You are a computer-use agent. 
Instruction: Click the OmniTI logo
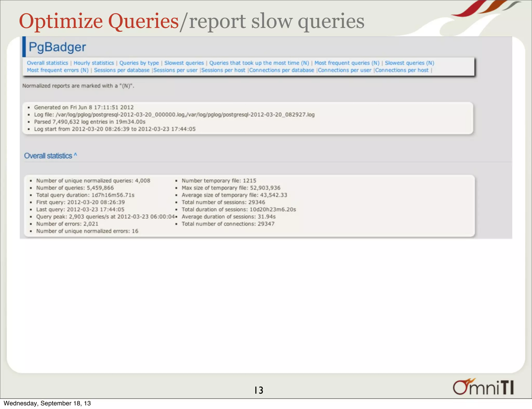[x=483, y=386]
